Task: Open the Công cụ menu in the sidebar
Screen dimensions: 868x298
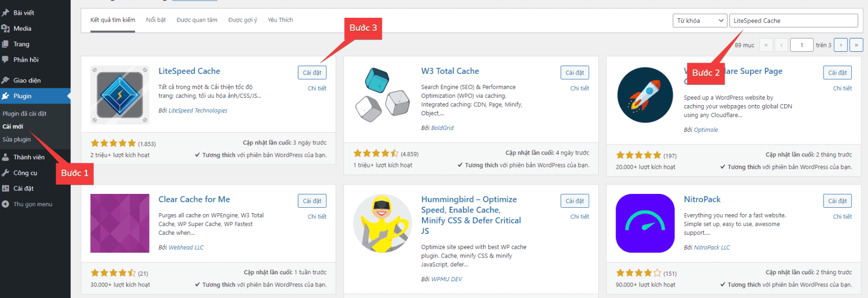Action: click(25, 173)
